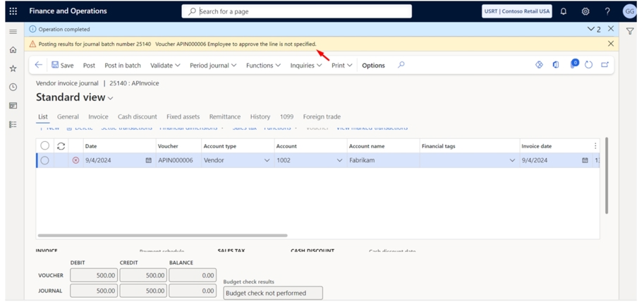This screenshot has width=644, height=302.
Task: Open the Print dropdown
Action: [342, 66]
